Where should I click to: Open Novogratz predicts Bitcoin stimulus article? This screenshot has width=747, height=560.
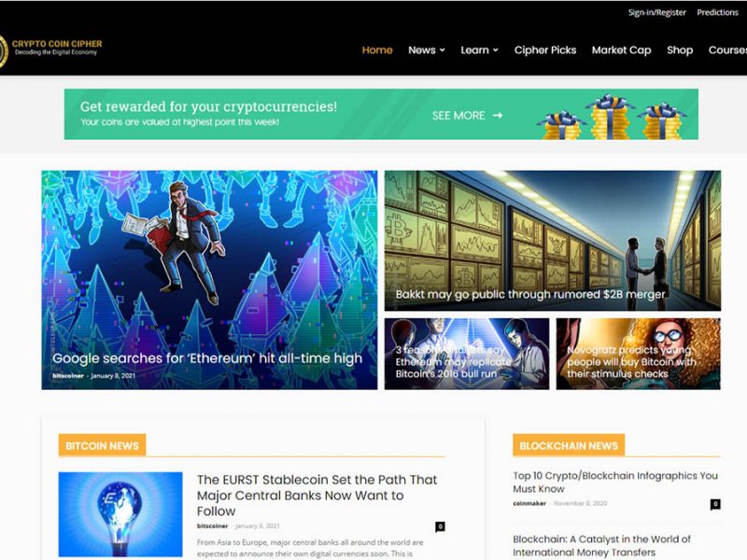[x=632, y=362]
